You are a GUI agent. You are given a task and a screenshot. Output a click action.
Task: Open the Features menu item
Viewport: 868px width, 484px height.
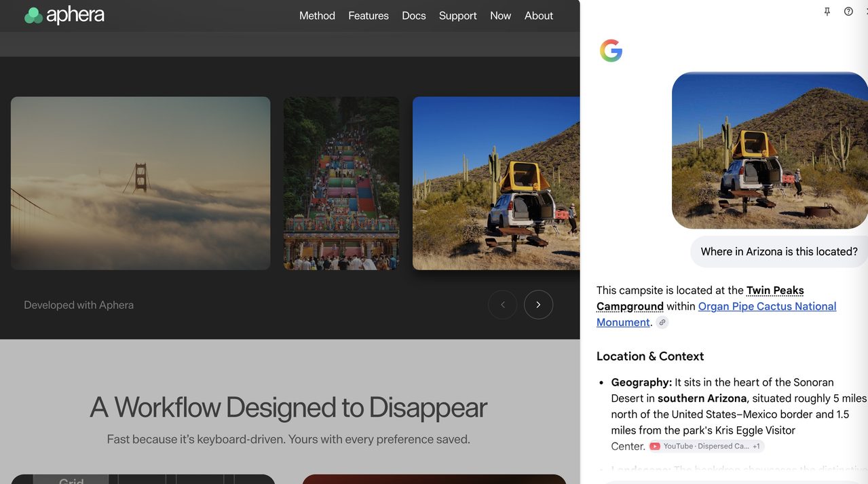coord(369,16)
